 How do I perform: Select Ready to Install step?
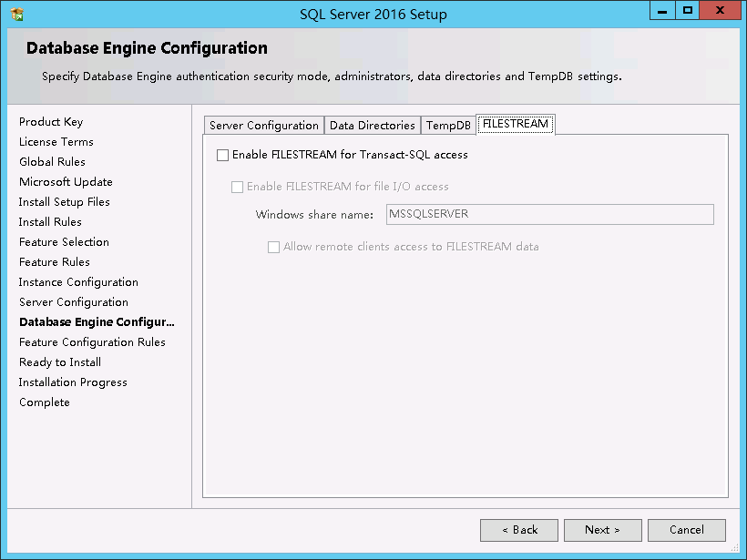60,361
